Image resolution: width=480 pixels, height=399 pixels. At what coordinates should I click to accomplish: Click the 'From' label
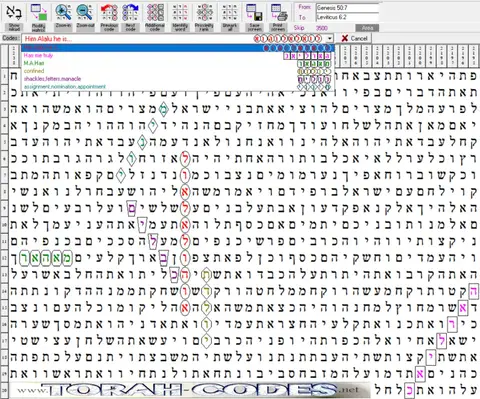pos(304,7)
